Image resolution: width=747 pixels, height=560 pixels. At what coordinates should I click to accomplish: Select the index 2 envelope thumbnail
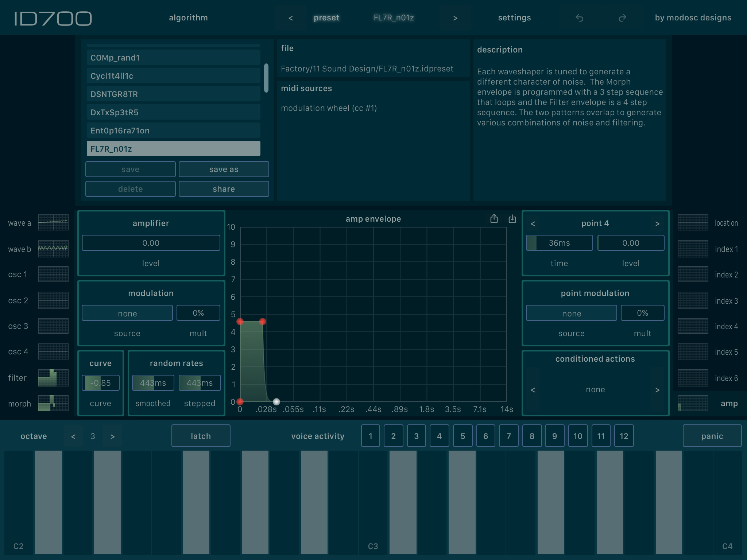[x=693, y=274]
